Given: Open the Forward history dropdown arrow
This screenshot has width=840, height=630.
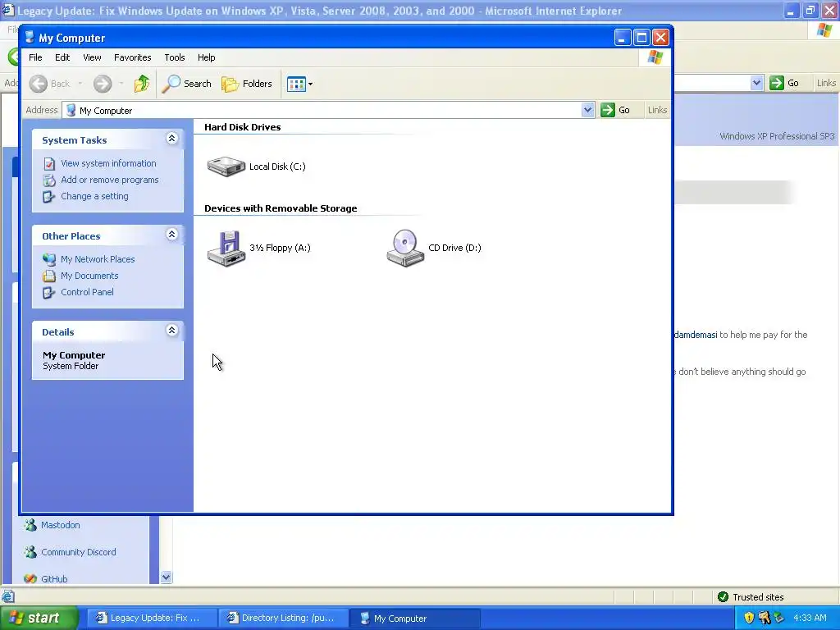Looking at the screenshot, I should [121, 84].
